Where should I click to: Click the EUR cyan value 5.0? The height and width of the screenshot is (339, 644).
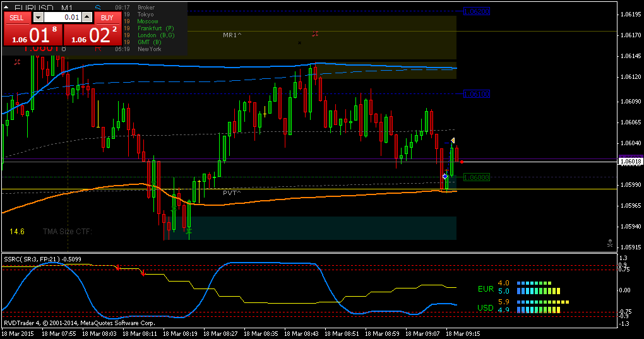504,292
